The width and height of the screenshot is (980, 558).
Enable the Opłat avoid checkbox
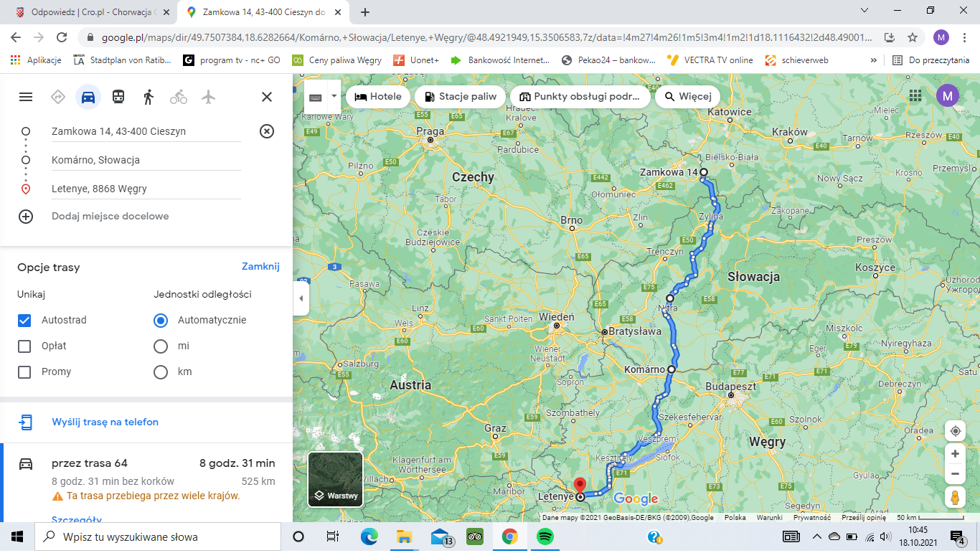[24, 346]
